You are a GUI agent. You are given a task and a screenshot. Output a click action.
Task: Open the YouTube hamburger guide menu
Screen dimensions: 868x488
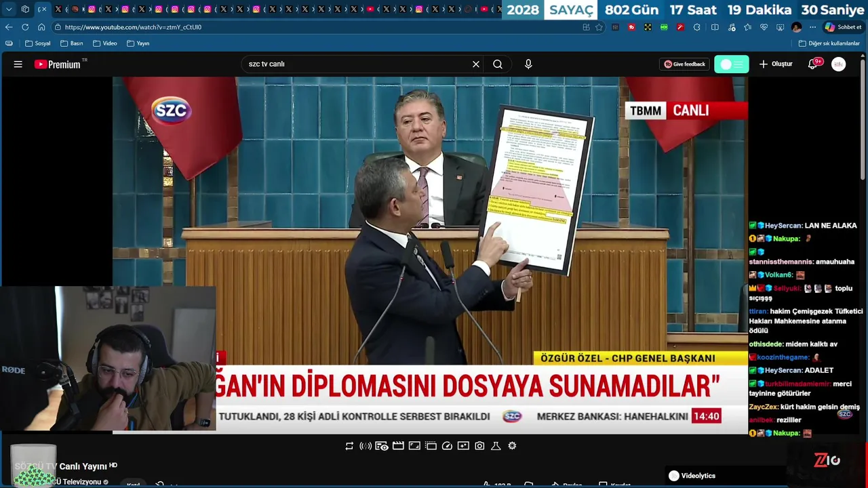[18, 64]
